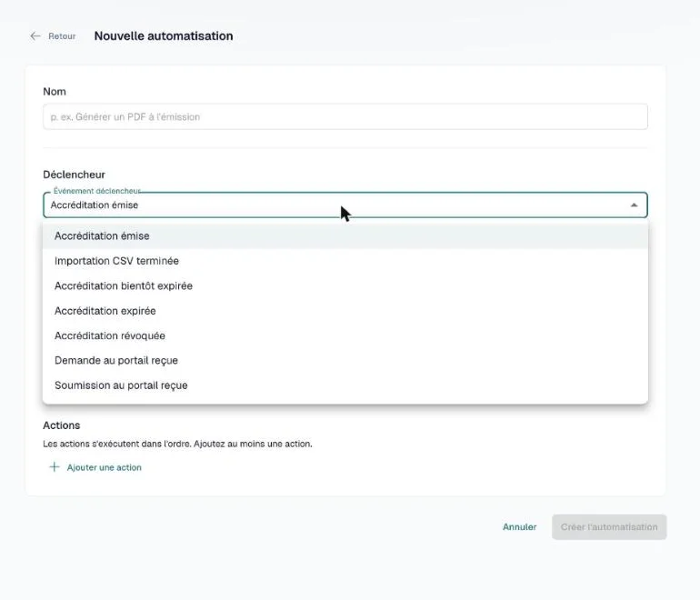The width and height of the screenshot is (700, 600).
Task: Click the Nouvelle automatisation heading
Action: [164, 36]
